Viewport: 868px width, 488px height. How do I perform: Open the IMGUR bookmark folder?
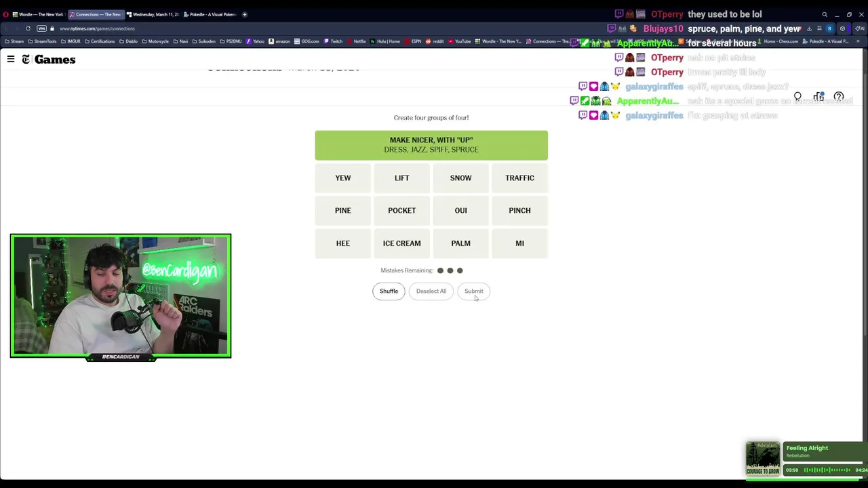71,41
